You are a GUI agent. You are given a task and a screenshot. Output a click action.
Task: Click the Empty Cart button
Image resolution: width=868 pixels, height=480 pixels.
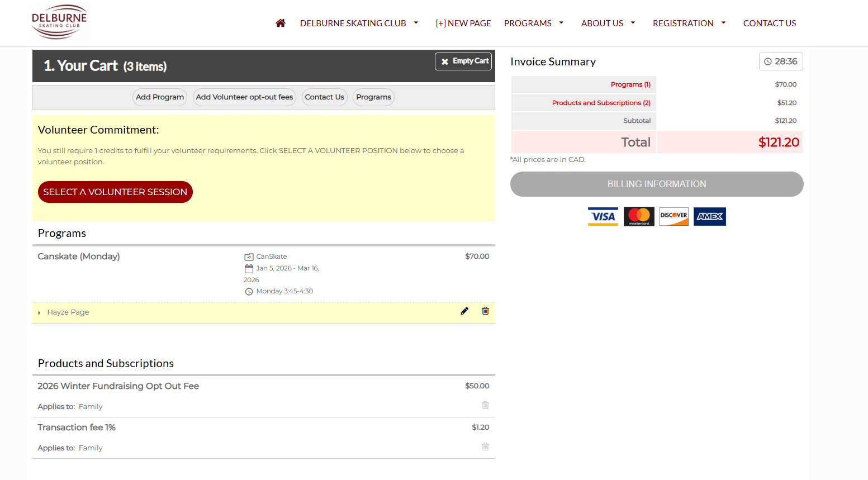[x=463, y=61]
